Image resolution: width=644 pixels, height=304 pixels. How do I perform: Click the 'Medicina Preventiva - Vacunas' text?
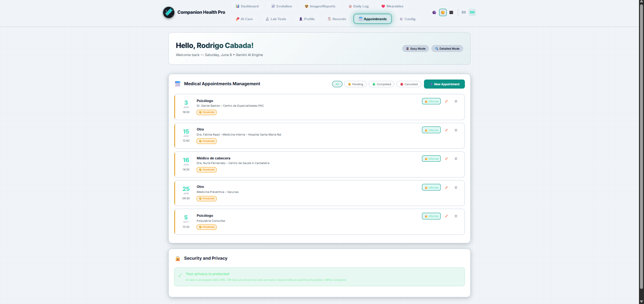[218, 192]
